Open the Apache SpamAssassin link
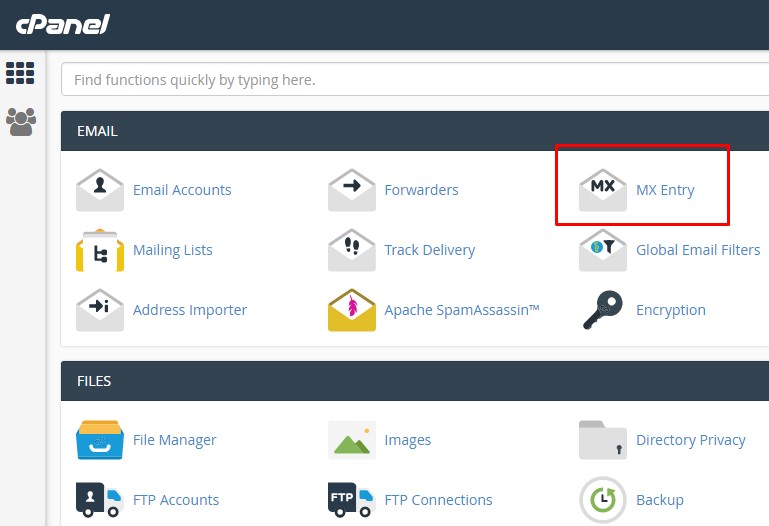The image size is (769, 526). [x=461, y=310]
